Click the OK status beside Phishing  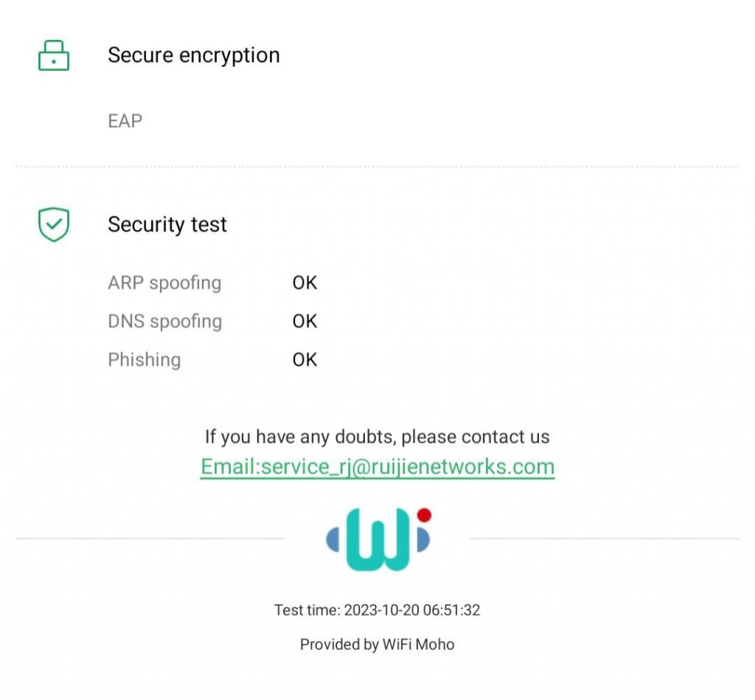click(305, 359)
